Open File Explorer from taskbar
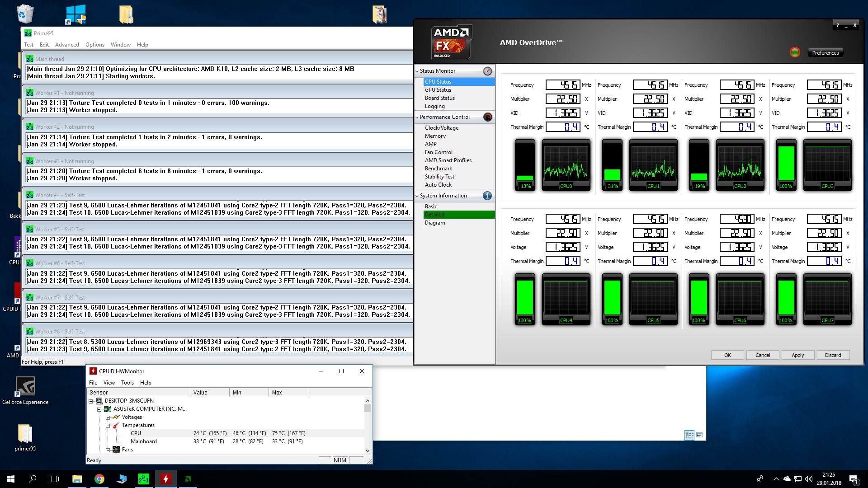This screenshot has height=488, width=868. [x=77, y=479]
